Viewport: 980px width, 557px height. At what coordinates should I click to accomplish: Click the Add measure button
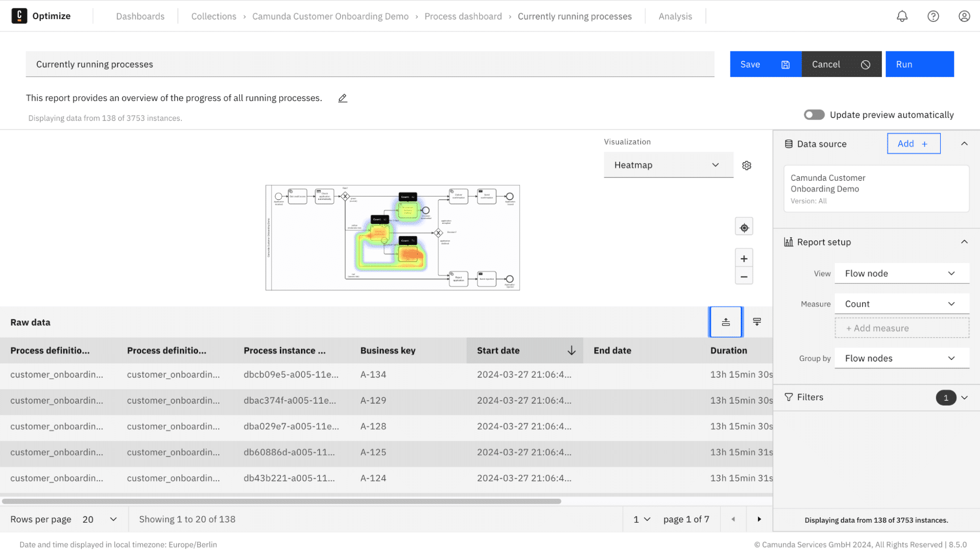pyautogui.click(x=902, y=328)
